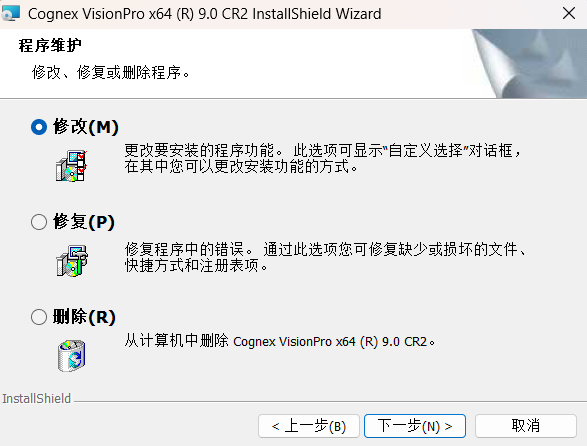
Task: Go back with the 上一步(B) button
Action: coord(309,426)
